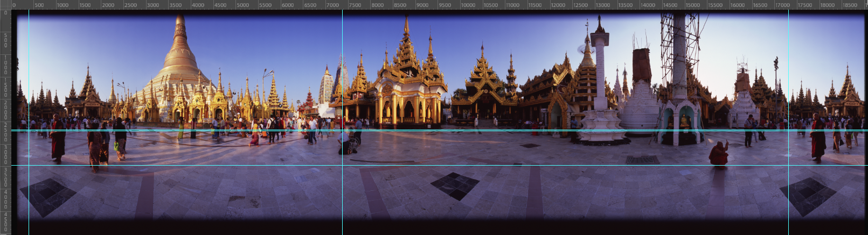Click the 1000 label on the horizontal ruler
The height and width of the screenshot is (235, 868).
coord(63,5)
